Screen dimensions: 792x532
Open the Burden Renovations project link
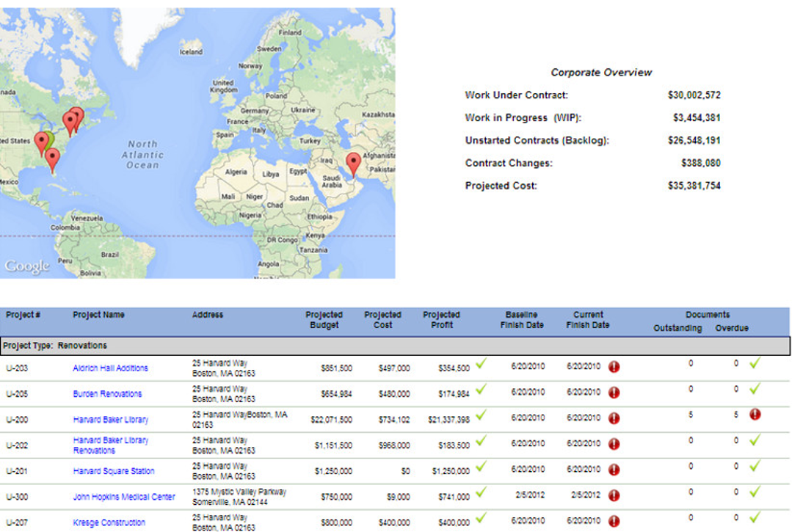click(107, 394)
